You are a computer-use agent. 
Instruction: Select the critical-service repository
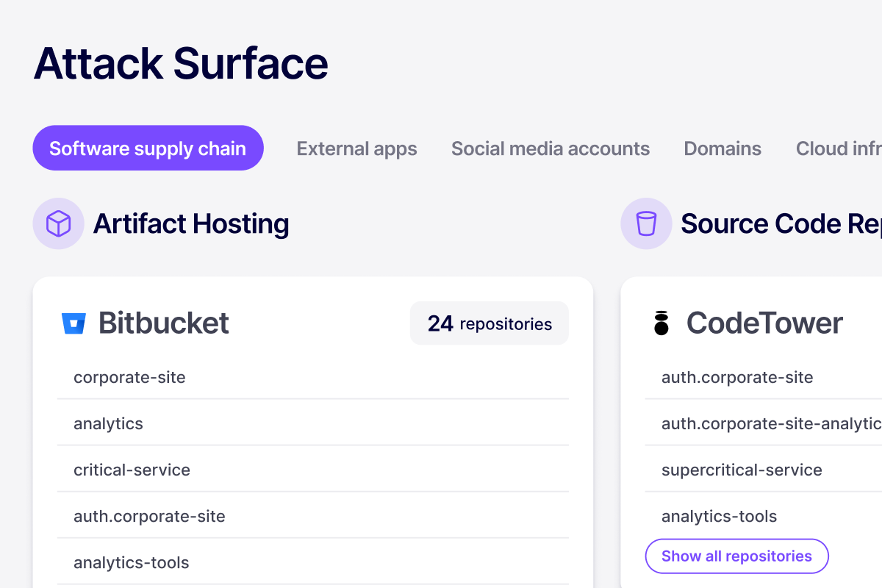point(131,470)
